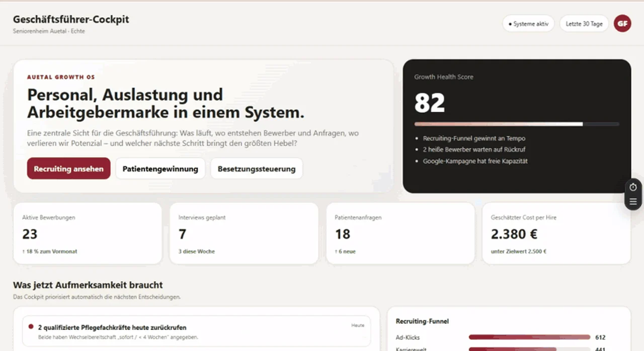Click the Geschäftsführer-Cockpit title
Image resolution: width=644 pixels, height=351 pixels.
(x=71, y=20)
